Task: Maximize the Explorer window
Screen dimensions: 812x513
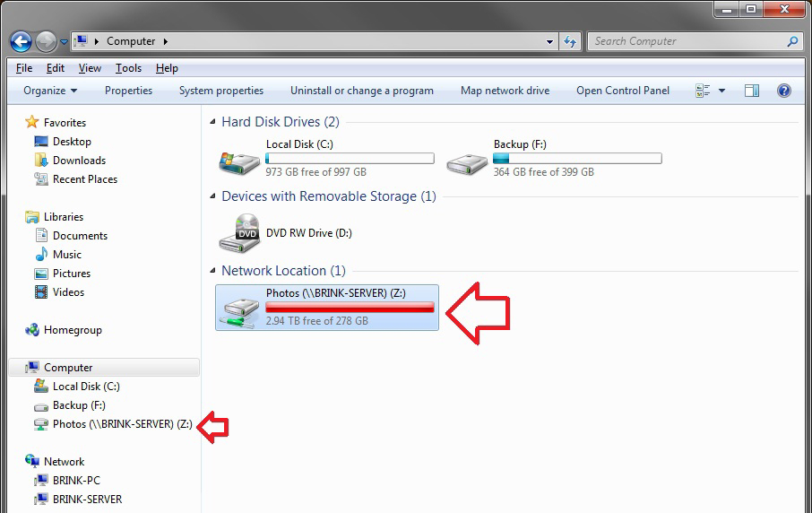Action: [751, 9]
